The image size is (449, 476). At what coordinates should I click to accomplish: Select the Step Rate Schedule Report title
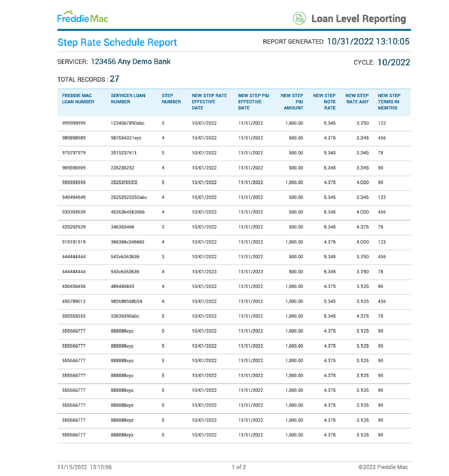(x=117, y=43)
